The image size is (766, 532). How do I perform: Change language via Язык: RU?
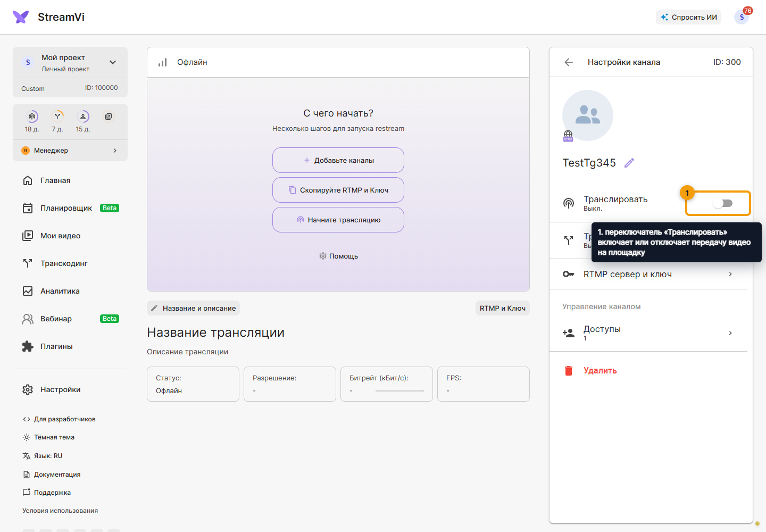43,456
